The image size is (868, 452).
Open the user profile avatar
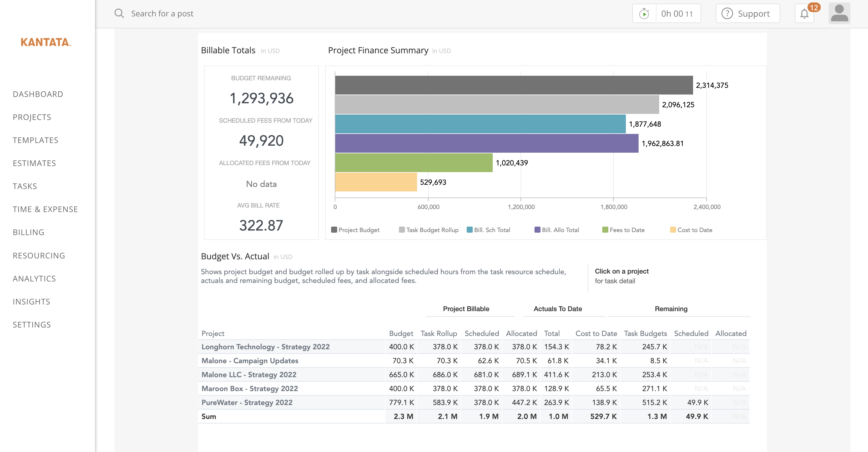[839, 14]
